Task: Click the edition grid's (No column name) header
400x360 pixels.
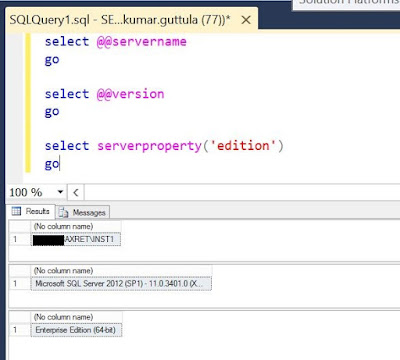Action: 77,317
